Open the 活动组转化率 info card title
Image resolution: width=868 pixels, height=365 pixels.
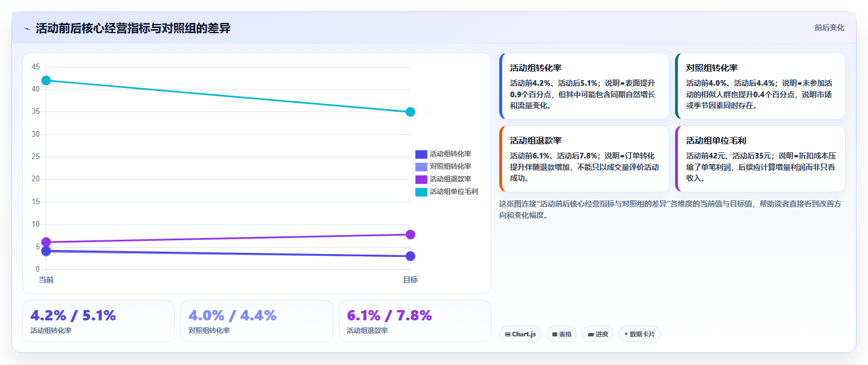tap(536, 68)
